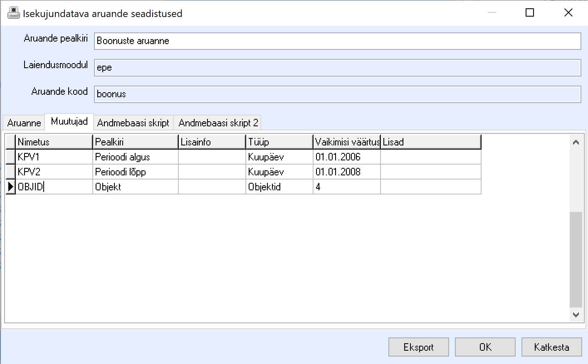The width and height of the screenshot is (588, 364).
Task: Click the Tüüp column header
Action: coord(279,142)
